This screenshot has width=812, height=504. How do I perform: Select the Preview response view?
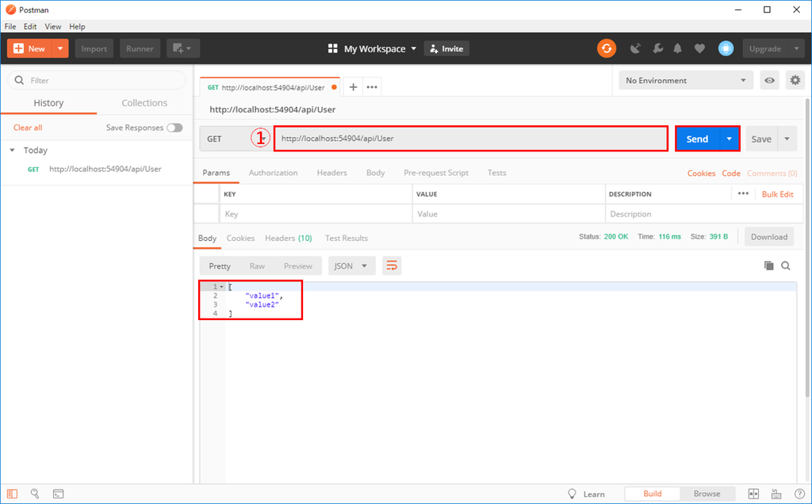pyautogui.click(x=298, y=266)
